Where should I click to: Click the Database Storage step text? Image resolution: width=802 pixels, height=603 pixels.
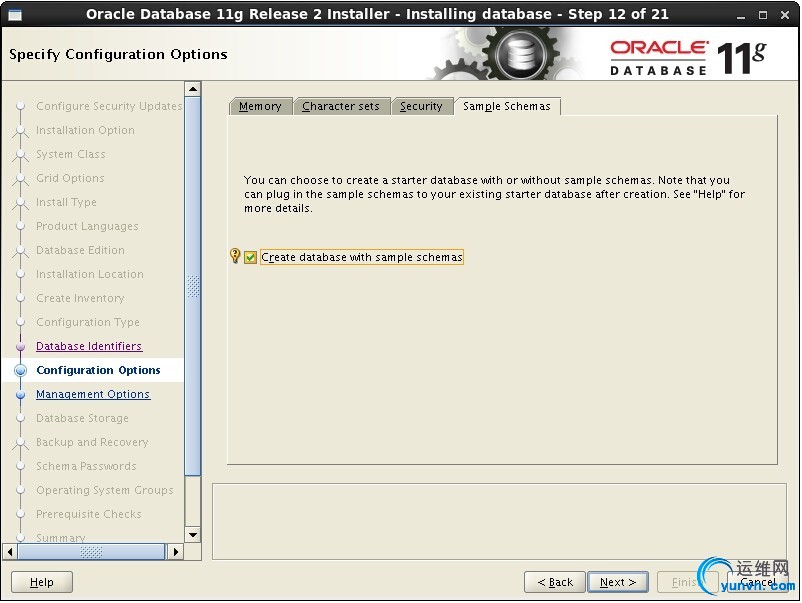(82, 418)
